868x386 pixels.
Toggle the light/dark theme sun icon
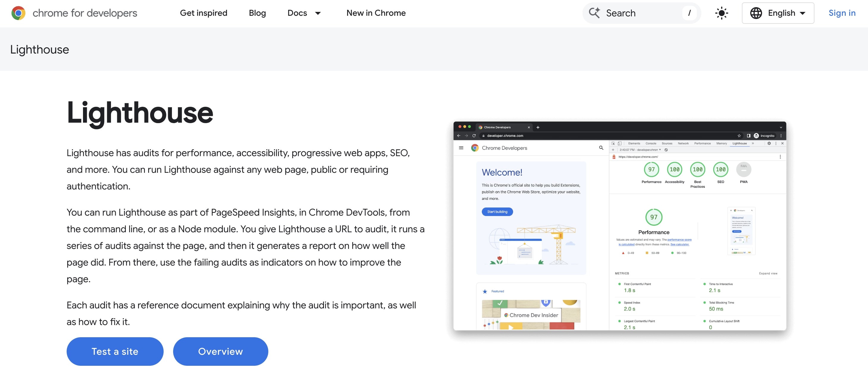[721, 13]
